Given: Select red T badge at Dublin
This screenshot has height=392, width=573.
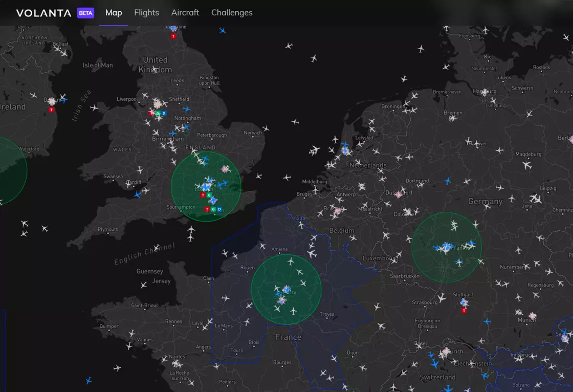Looking at the screenshot, I should pos(52,110).
